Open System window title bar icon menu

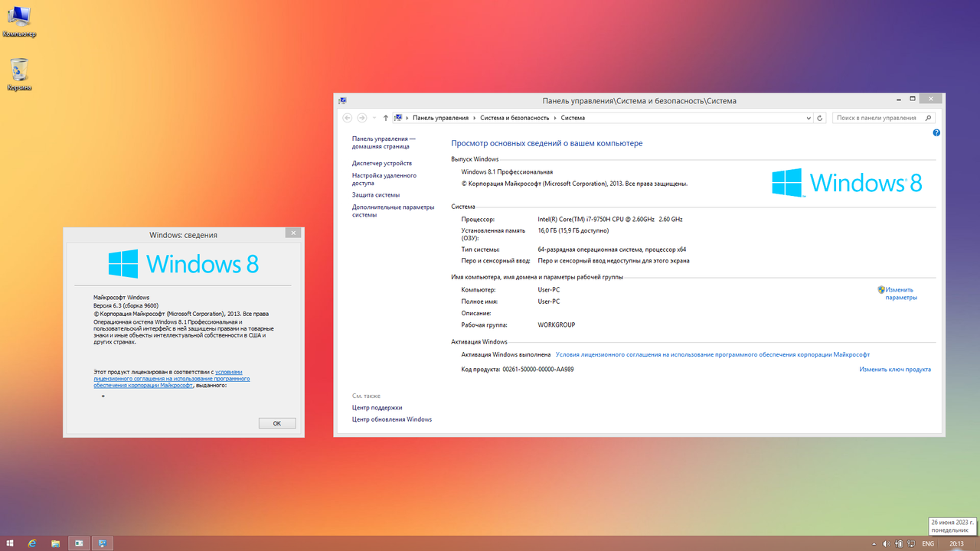coord(342,100)
